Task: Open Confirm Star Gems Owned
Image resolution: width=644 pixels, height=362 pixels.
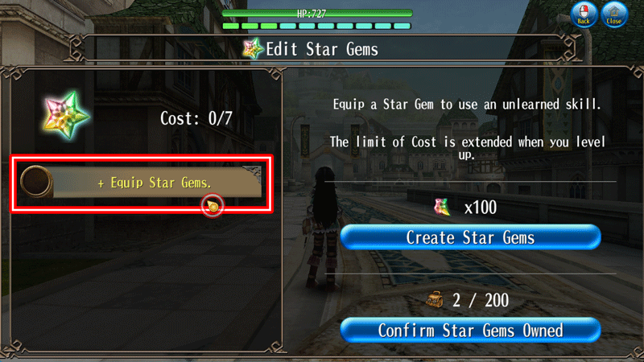Action: (x=471, y=330)
